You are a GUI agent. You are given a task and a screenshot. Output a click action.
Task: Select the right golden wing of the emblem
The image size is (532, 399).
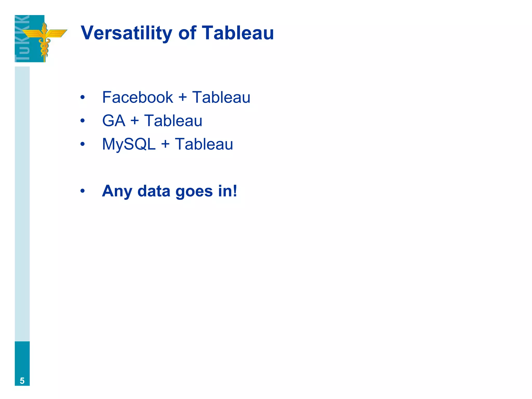(57, 34)
